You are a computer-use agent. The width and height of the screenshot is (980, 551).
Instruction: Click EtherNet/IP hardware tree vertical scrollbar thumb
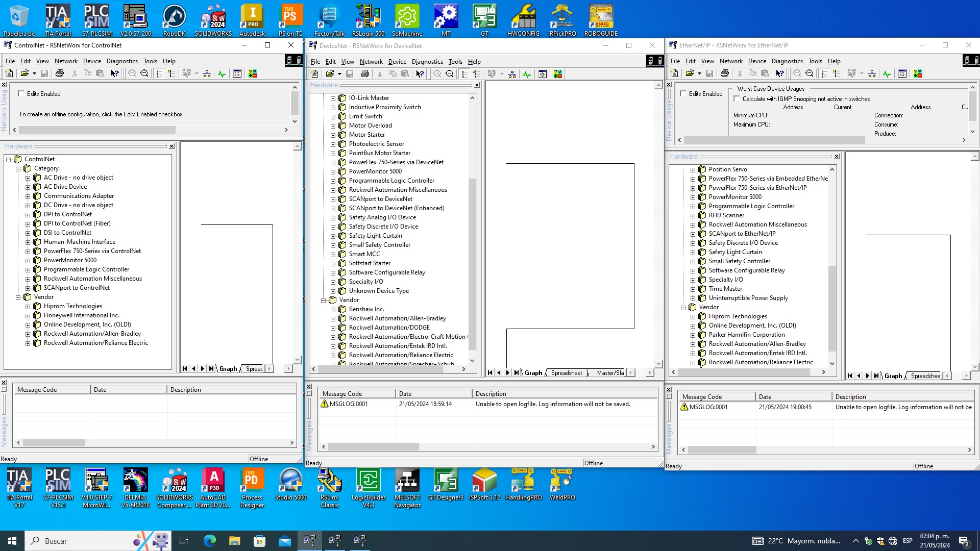click(832, 309)
